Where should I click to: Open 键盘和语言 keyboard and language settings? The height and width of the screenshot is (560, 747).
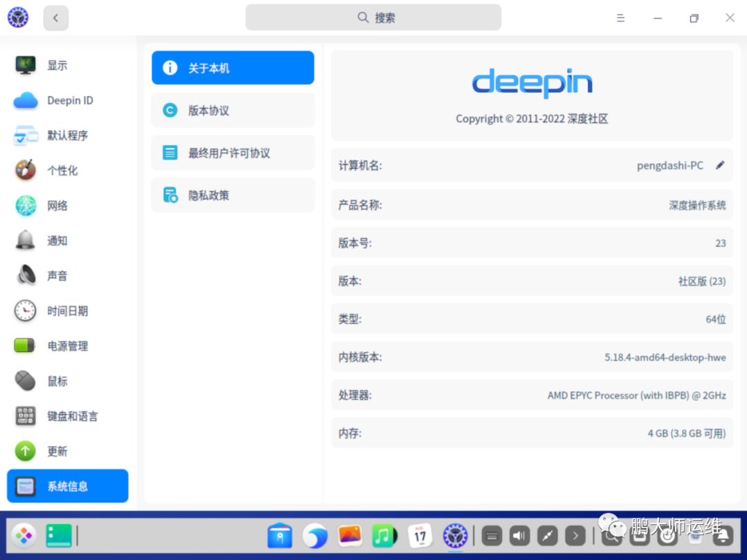[x=68, y=416]
